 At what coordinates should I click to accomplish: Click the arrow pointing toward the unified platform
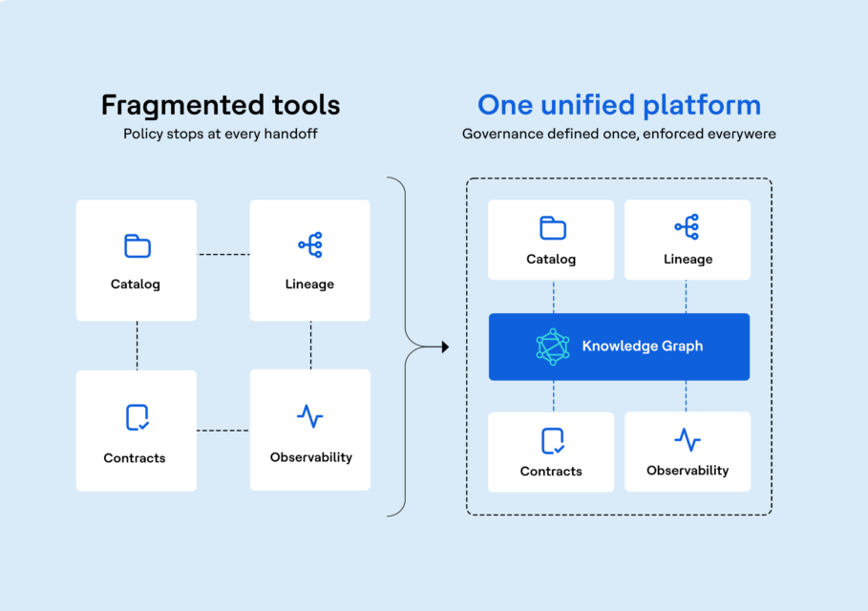click(x=436, y=347)
